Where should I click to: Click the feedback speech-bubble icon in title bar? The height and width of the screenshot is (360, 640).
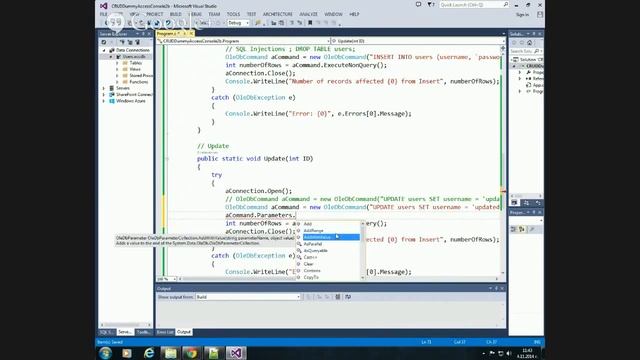(x=418, y=5)
